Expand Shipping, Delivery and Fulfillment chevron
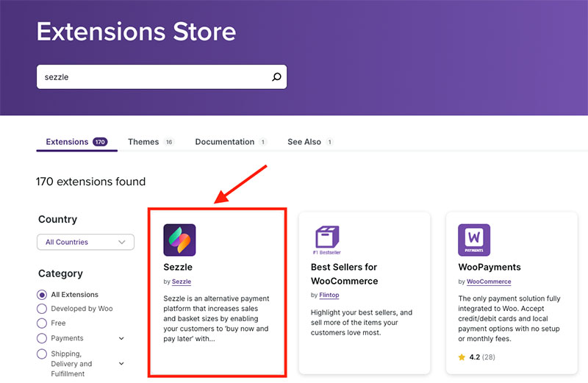The width and height of the screenshot is (588, 383). pos(121,363)
